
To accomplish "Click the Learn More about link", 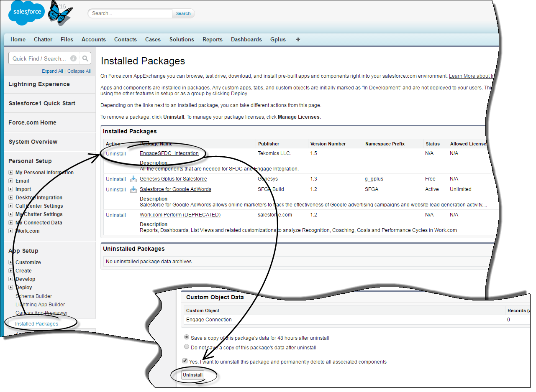I will (x=472, y=76).
